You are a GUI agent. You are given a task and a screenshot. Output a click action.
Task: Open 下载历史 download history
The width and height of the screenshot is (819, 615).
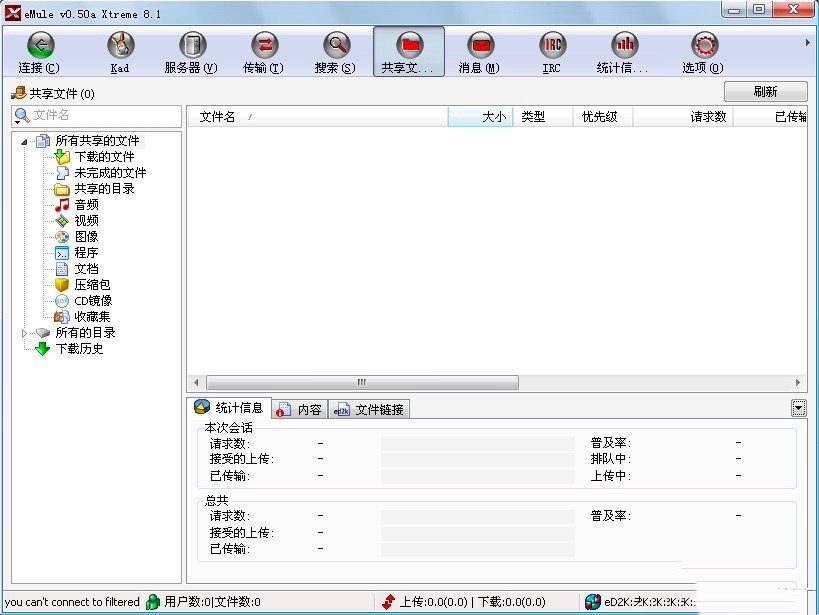click(79, 349)
